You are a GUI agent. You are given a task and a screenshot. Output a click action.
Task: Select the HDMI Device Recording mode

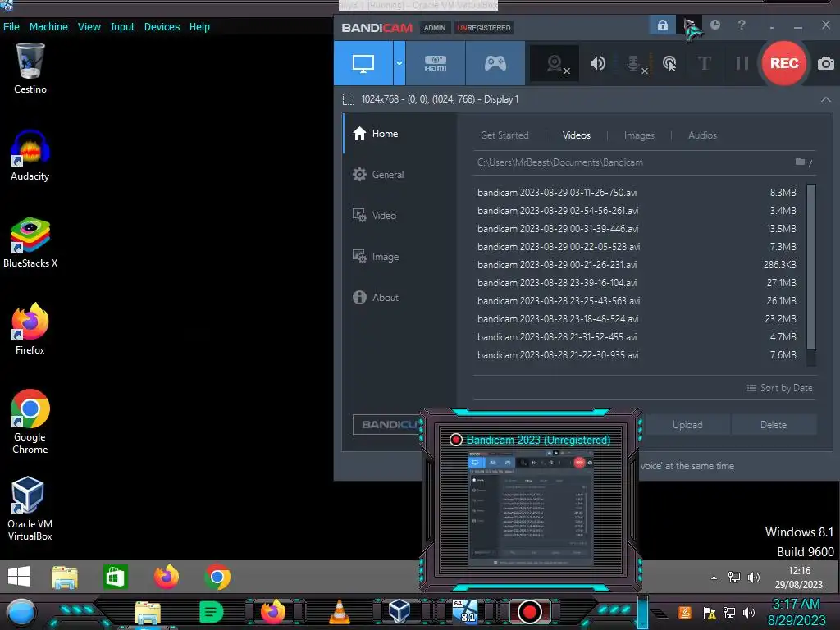tap(436, 63)
